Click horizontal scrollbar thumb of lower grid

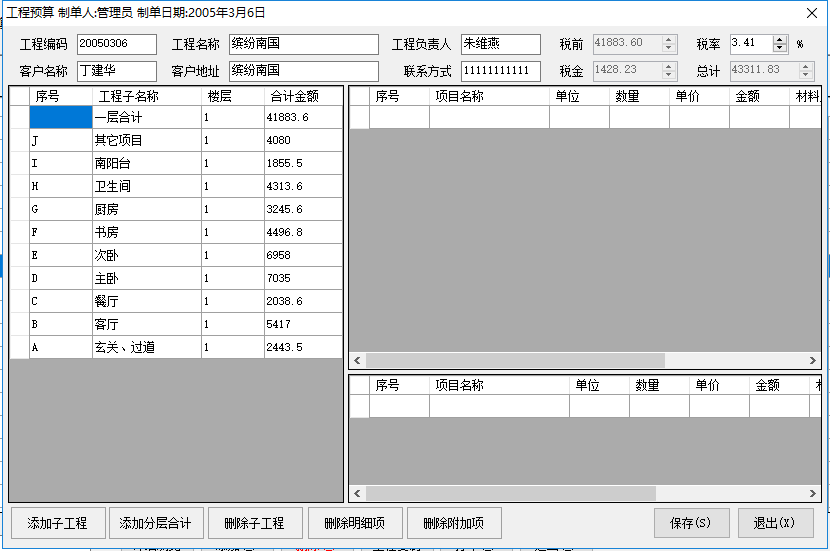tap(511, 493)
